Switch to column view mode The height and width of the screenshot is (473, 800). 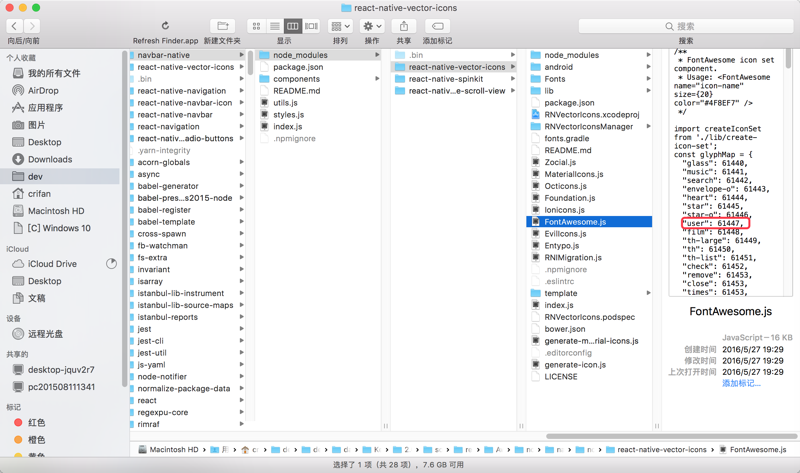[x=293, y=26]
